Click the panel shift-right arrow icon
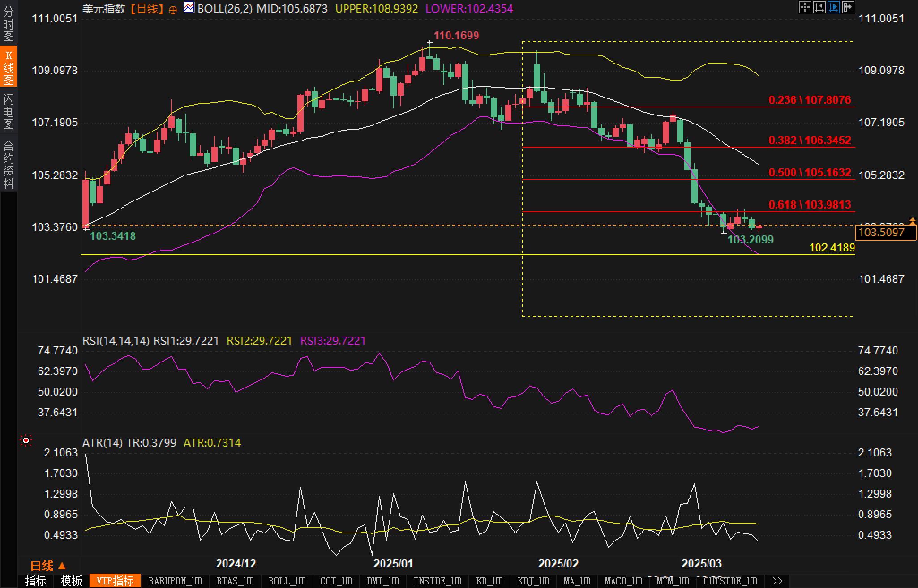The image size is (918, 588). (x=848, y=7)
